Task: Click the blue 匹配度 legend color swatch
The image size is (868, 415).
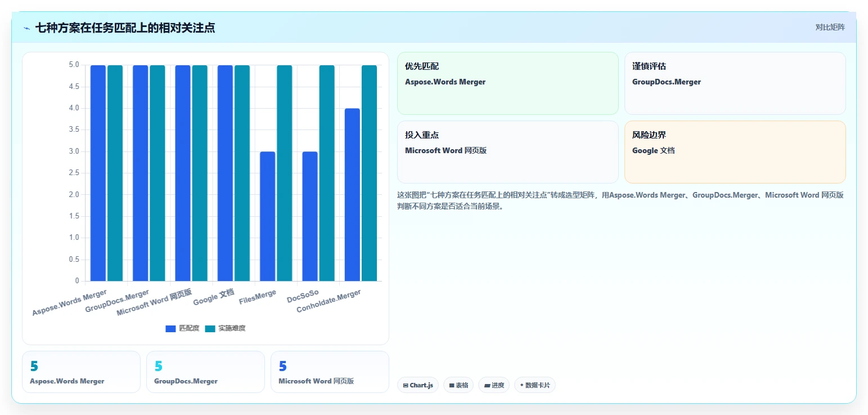Action: point(170,328)
